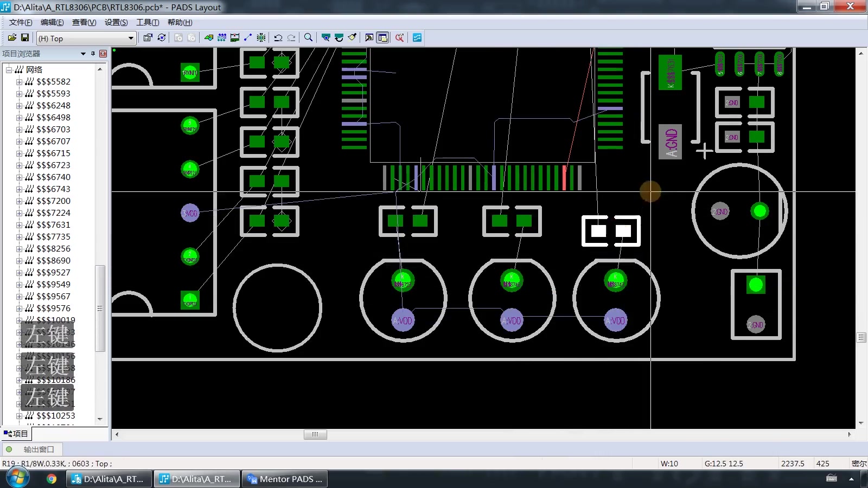Collapse the 网络 tree node
Image resolution: width=868 pixels, height=488 pixels.
tap(9, 70)
